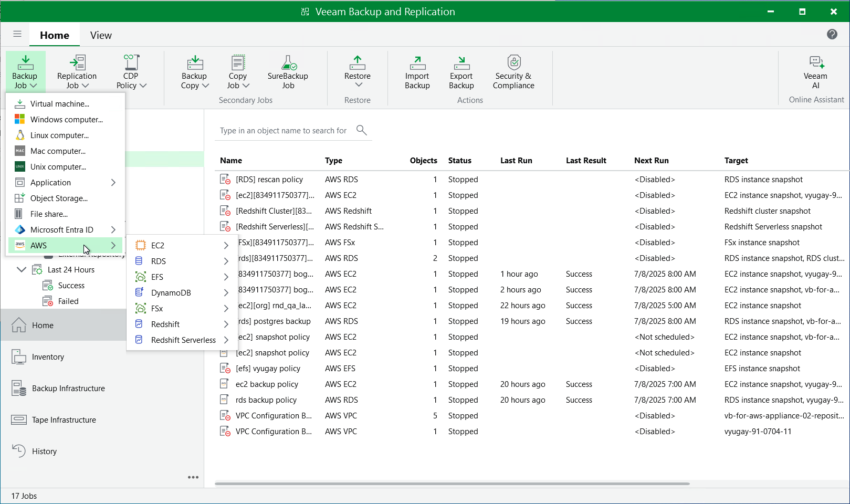Image resolution: width=850 pixels, height=504 pixels.
Task: Open the help question mark icon
Action: (x=832, y=34)
